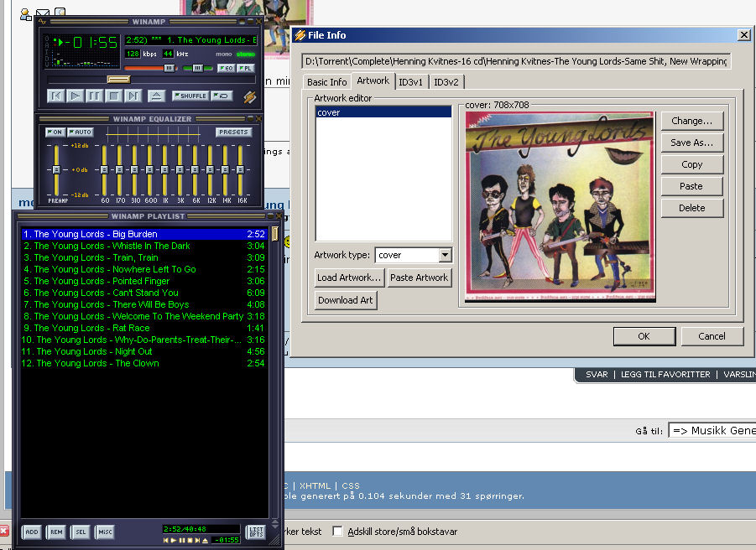This screenshot has width=756, height=550.
Task: Select playlist track Can't Stand You
Action: 144,293
